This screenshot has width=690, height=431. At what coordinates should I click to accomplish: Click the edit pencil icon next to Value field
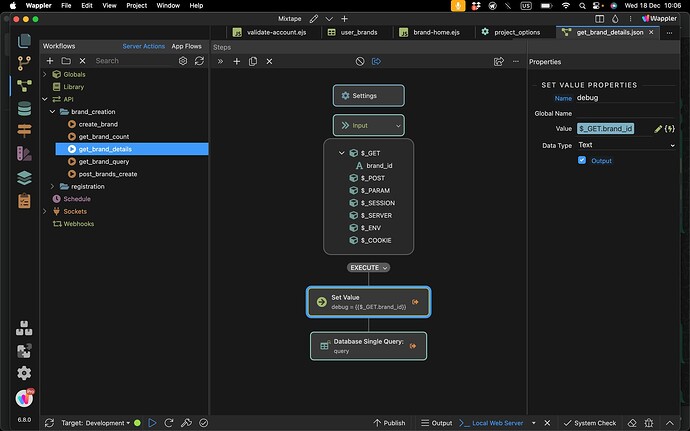[658, 129]
